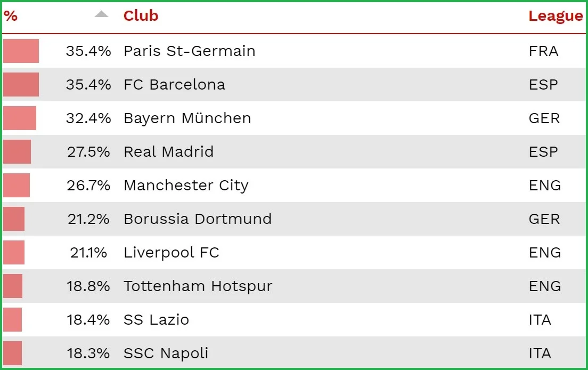This screenshot has height=370, width=588.
Task: Click SS Lazio club name
Action: point(156,320)
